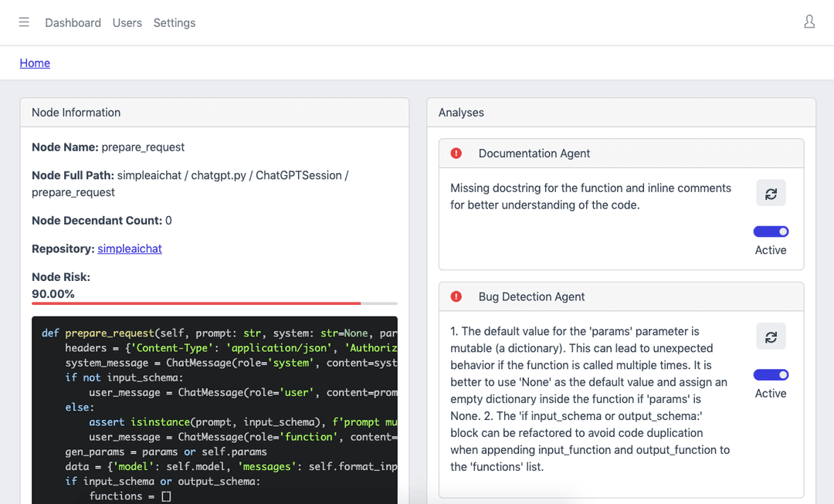Image resolution: width=834 pixels, height=504 pixels.
Task: Click the Bug Detection Agent description text
Action: (591, 399)
